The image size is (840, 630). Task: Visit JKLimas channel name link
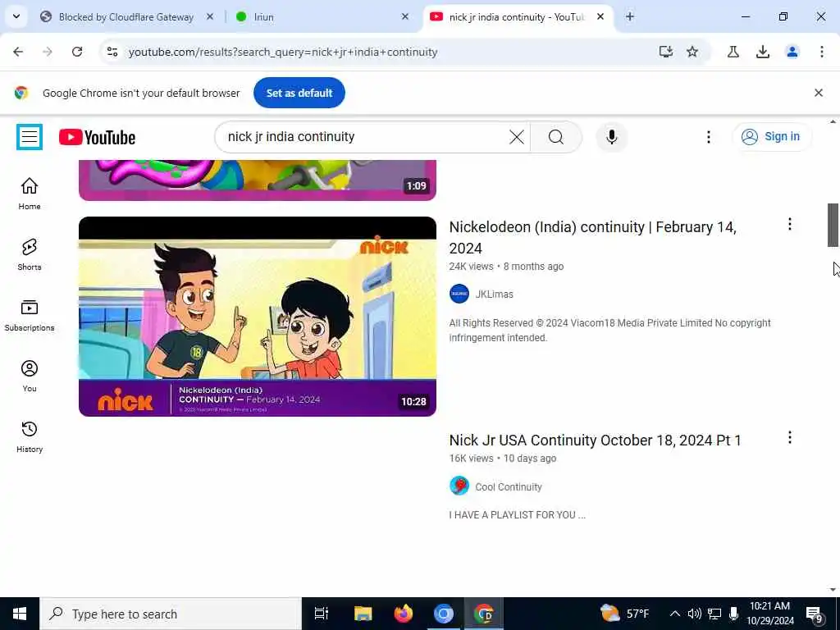tap(494, 294)
